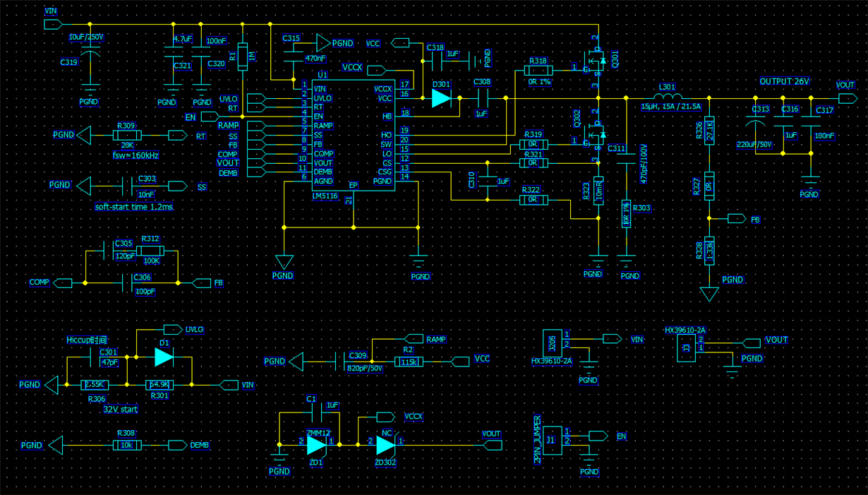Select the R319 resistor symbol

[x=533, y=144]
